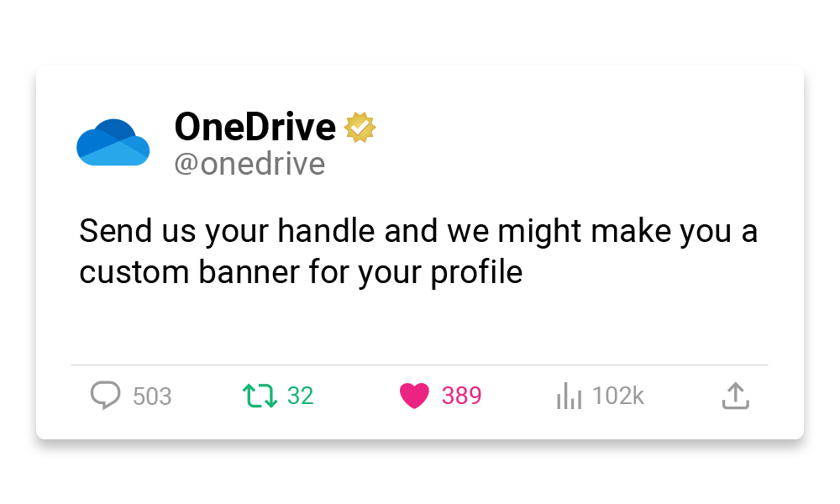Click the word "profile" in tweet

[x=476, y=272]
